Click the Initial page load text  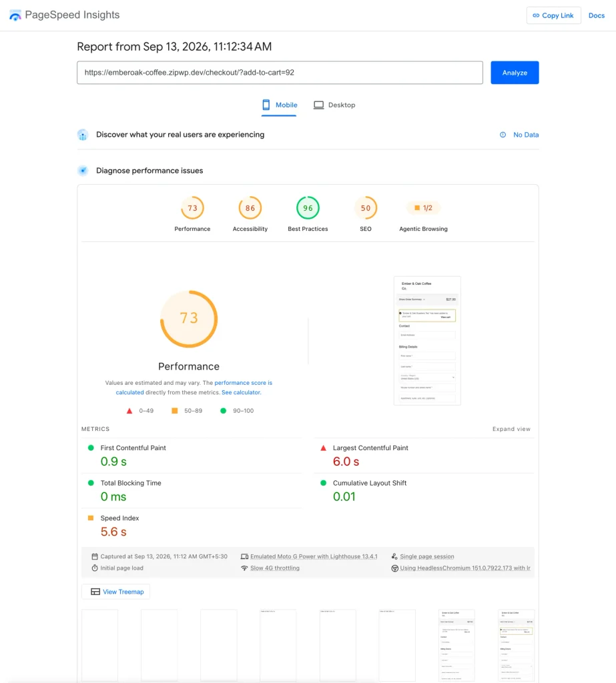121,568
